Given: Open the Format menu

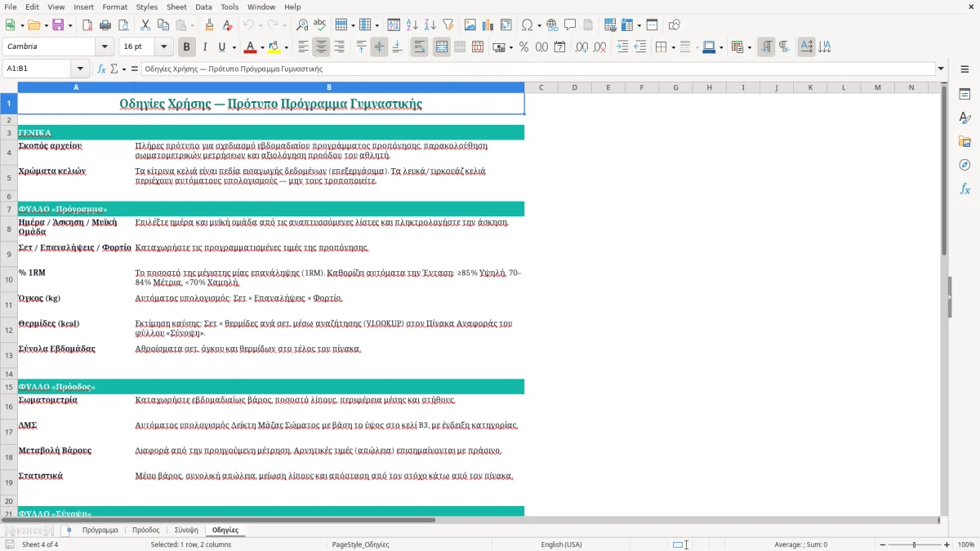Looking at the screenshot, I should click(114, 7).
